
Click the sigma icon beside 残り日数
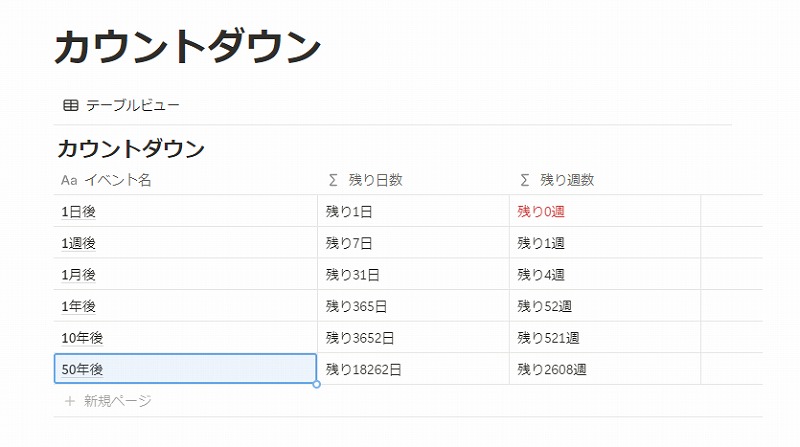click(x=333, y=181)
